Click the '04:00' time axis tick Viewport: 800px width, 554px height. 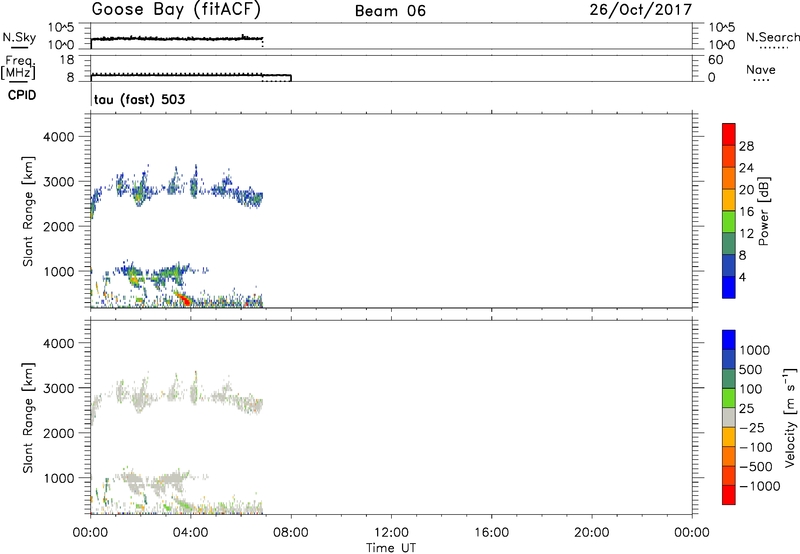[191, 533]
